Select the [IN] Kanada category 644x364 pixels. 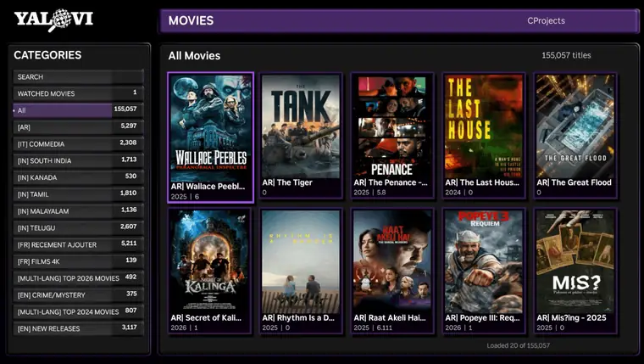(78, 177)
